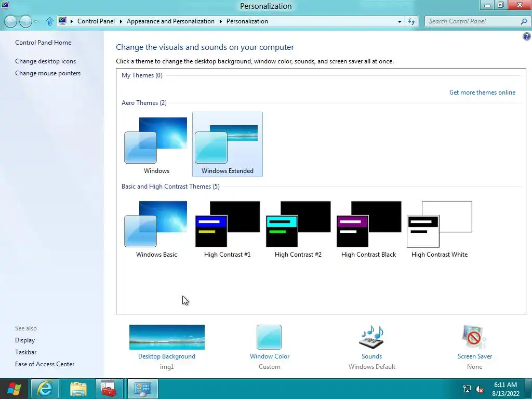The width and height of the screenshot is (532, 399).
Task: Open the Start button
Action: tap(14, 389)
